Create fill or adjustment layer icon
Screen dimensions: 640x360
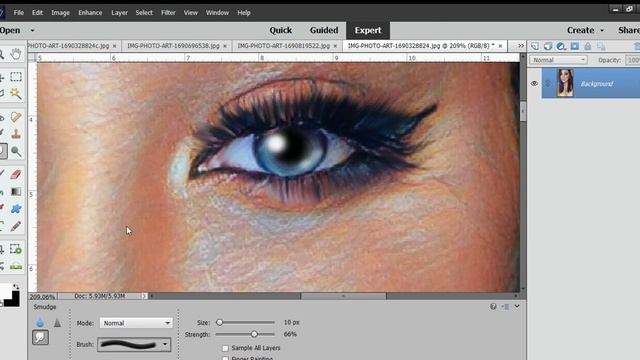[561, 46]
